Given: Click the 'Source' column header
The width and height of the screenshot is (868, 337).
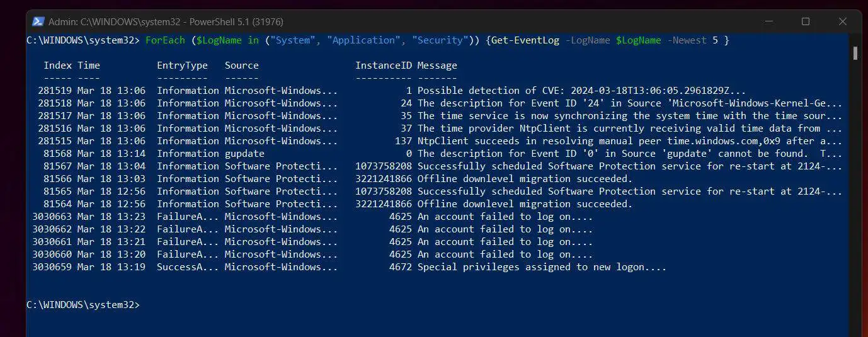Looking at the screenshot, I should [x=242, y=66].
